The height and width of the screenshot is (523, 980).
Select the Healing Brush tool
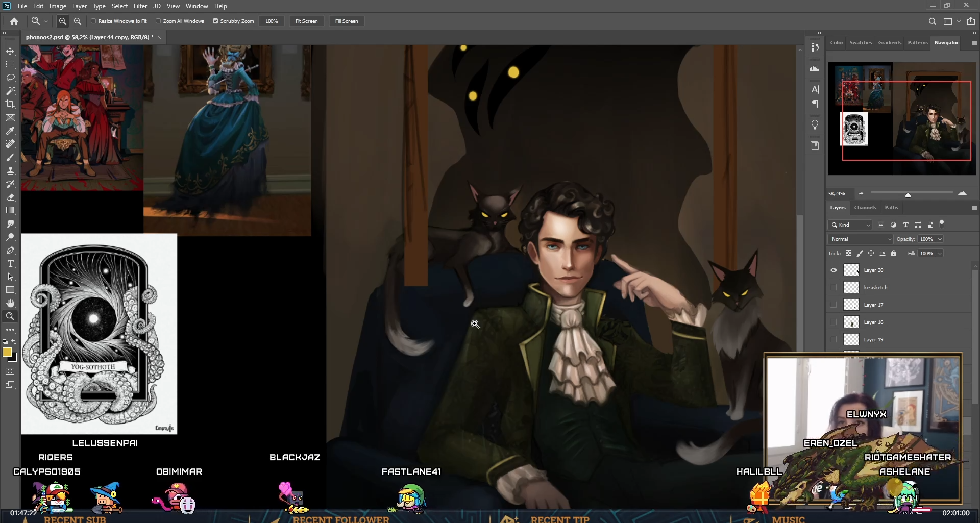click(x=10, y=144)
